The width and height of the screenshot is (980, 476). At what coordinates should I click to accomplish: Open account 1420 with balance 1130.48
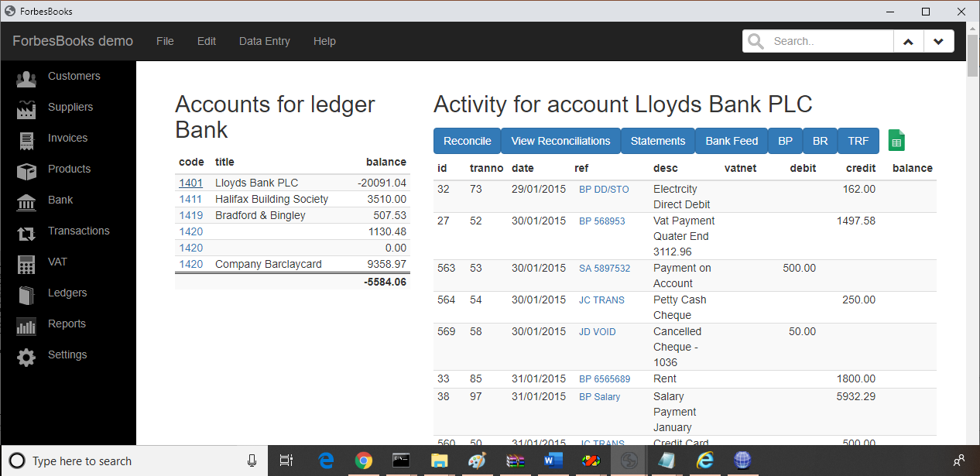click(190, 231)
